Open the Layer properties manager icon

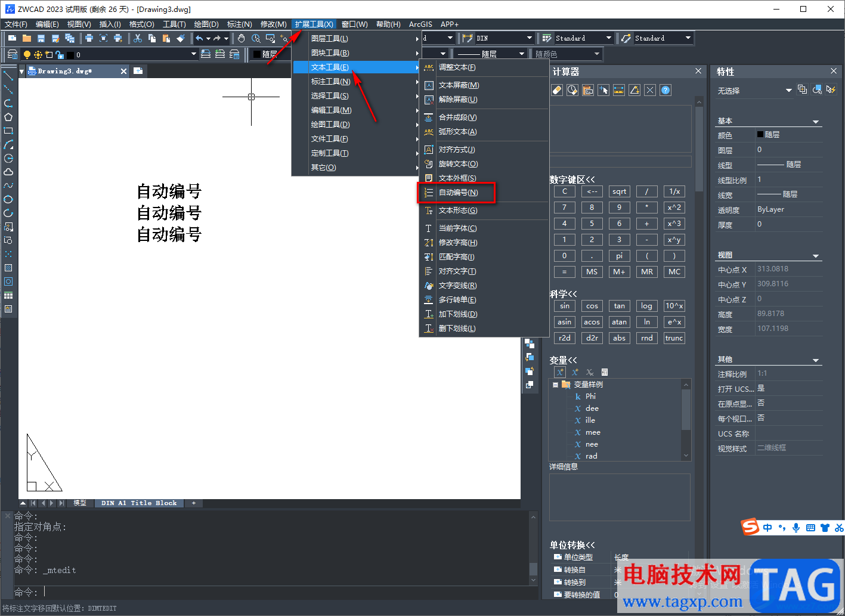[x=13, y=54]
